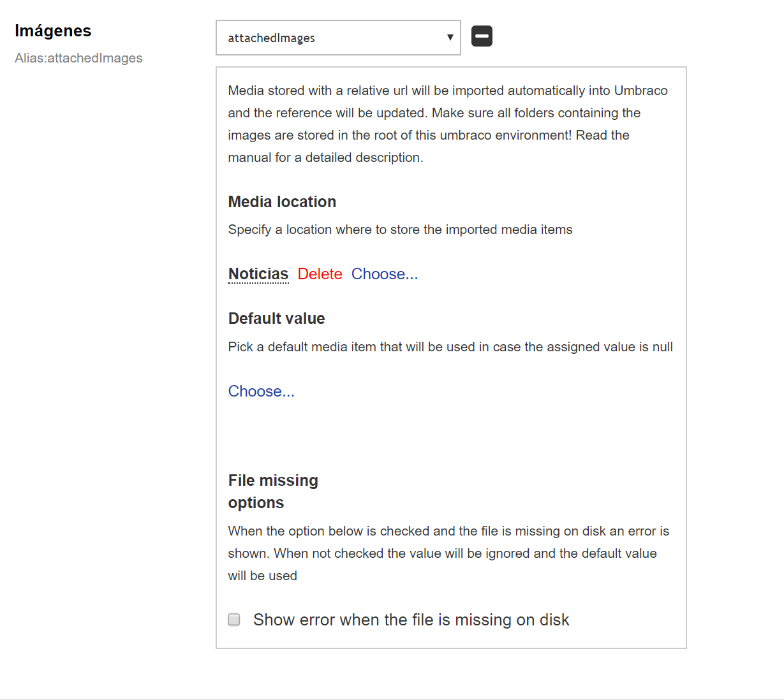This screenshot has width=784, height=700.
Task: Click the Noticias media location link
Action: [x=258, y=273]
